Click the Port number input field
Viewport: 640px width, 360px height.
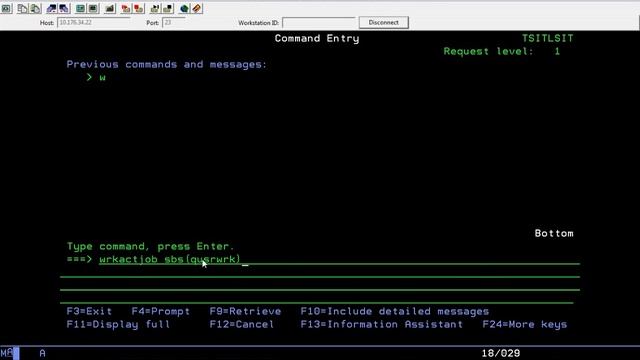point(174,22)
